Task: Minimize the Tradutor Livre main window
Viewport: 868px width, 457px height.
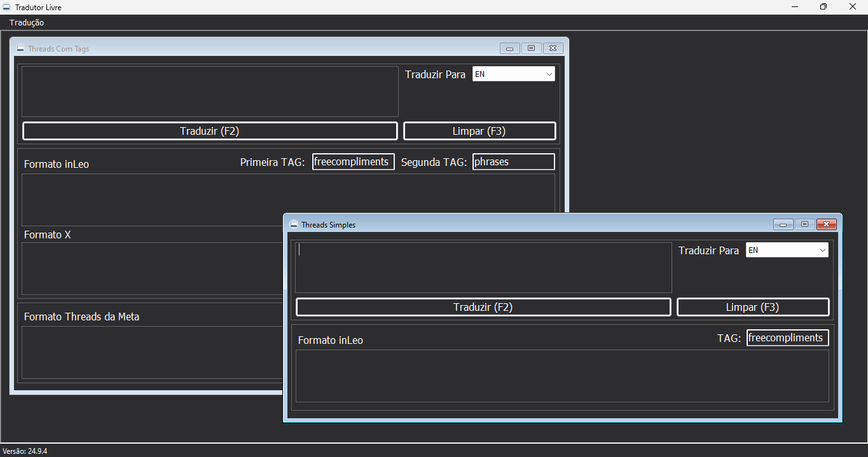Action: pyautogui.click(x=795, y=7)
